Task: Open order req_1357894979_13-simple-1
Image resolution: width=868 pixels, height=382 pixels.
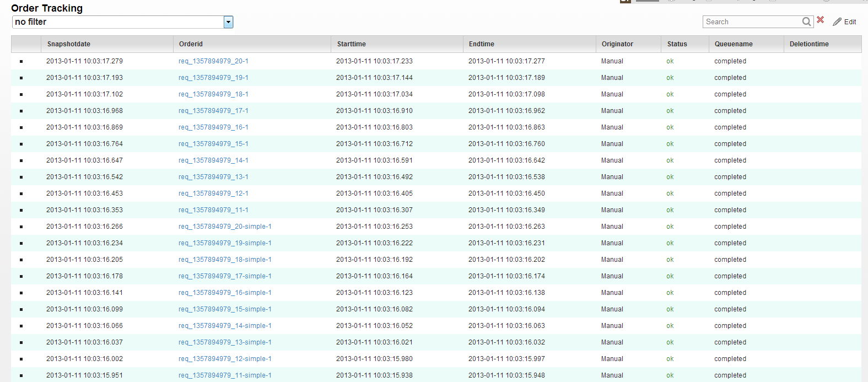Action: click(x=225, y=342)
